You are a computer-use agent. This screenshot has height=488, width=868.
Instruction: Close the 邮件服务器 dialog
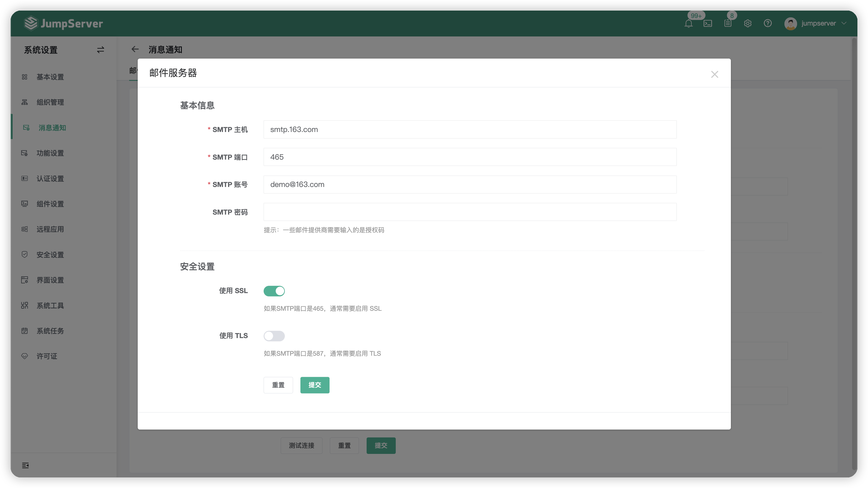pyautogui.click(x=714, y=74)
